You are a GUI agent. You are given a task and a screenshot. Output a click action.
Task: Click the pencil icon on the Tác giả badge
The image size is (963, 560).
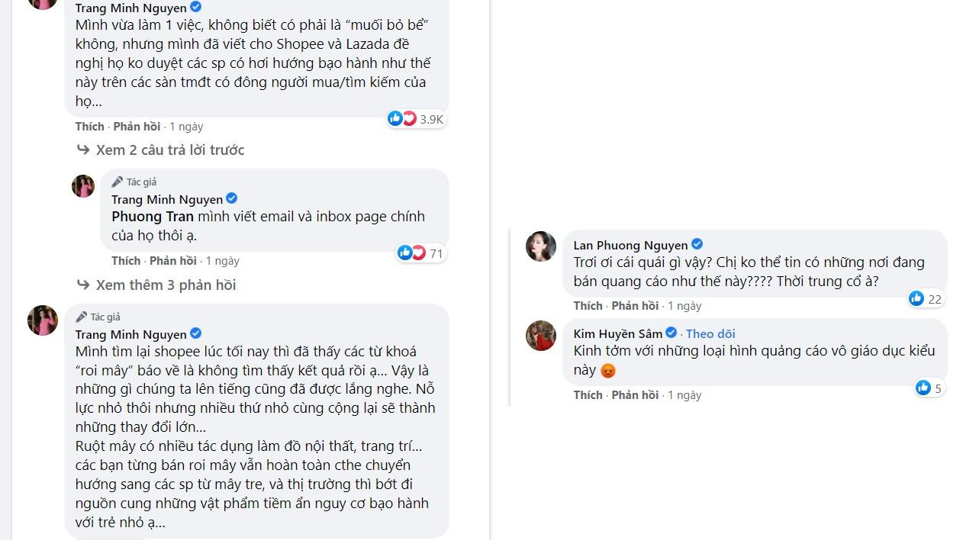coord(116,181)
